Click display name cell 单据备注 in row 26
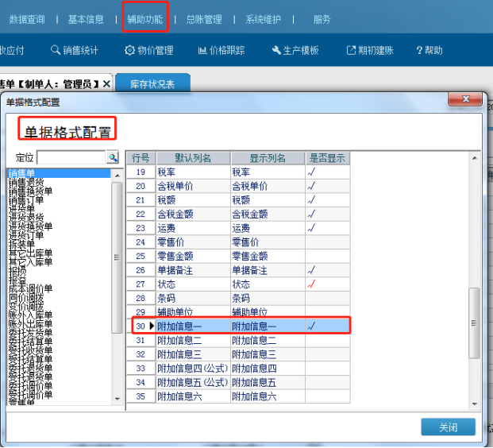This screenshot has width=493, height=448. (x=268, y=270)
